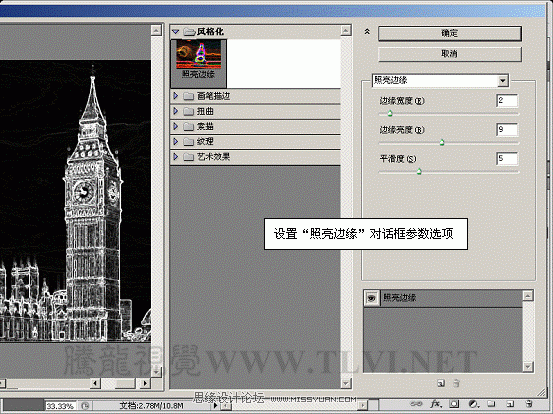This screenshot has width=553, height=414.
Task: Click the 33.33% zoom field
Action: point(61,406)
